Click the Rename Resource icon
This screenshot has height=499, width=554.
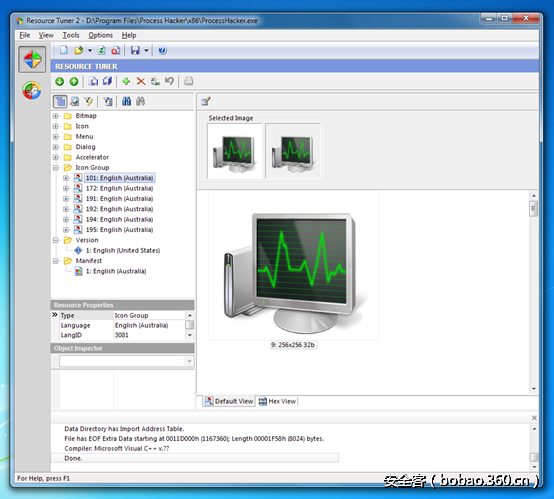[155, 82]
